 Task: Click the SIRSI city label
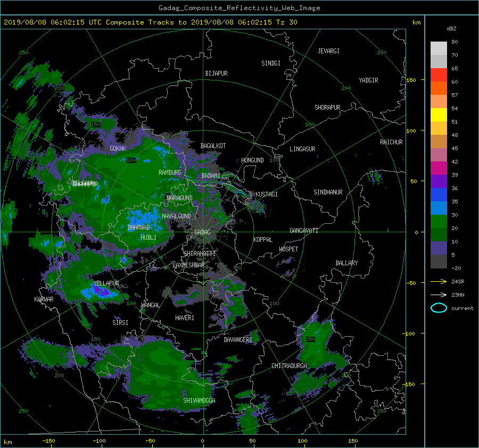[120, 323]
